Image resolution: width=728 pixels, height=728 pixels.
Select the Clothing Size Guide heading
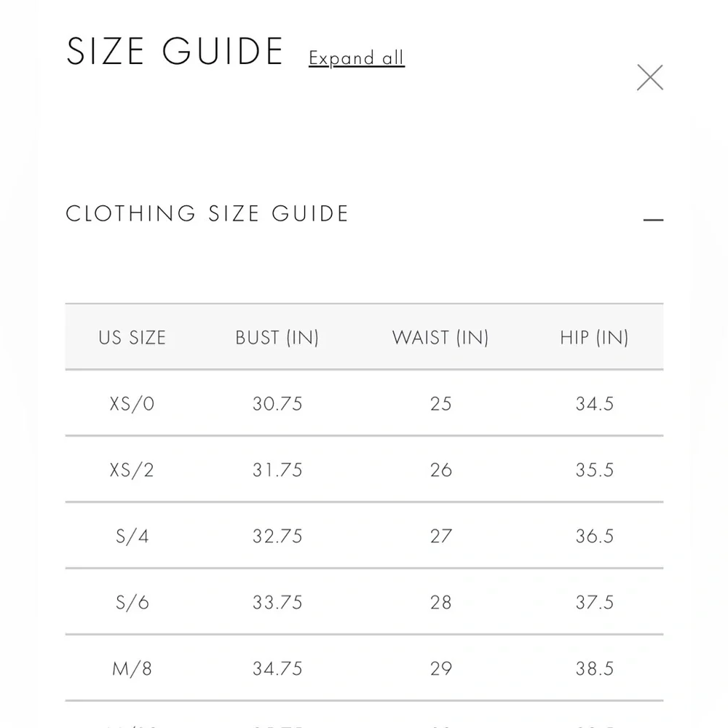pos(207,213)
